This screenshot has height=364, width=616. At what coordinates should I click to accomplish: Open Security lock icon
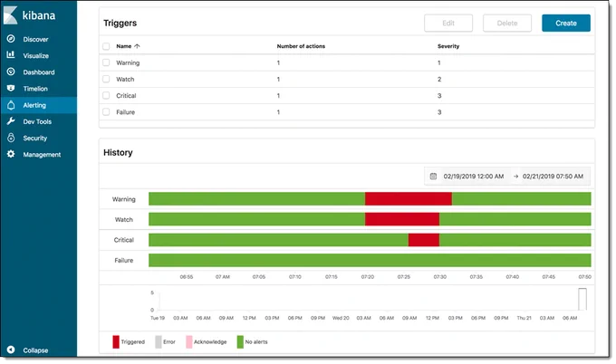[x=11, y=138]
